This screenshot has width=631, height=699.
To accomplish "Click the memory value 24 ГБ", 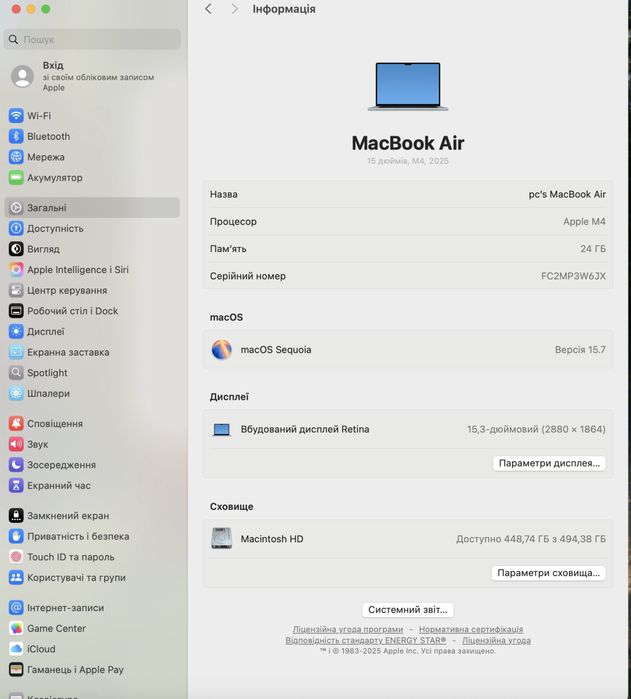I will pos(593,249).
